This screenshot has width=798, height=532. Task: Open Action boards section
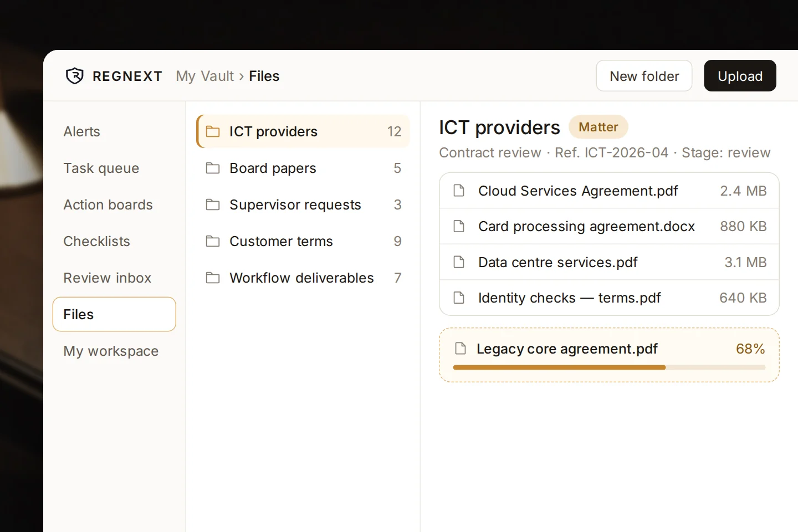[x=114, y=204]
